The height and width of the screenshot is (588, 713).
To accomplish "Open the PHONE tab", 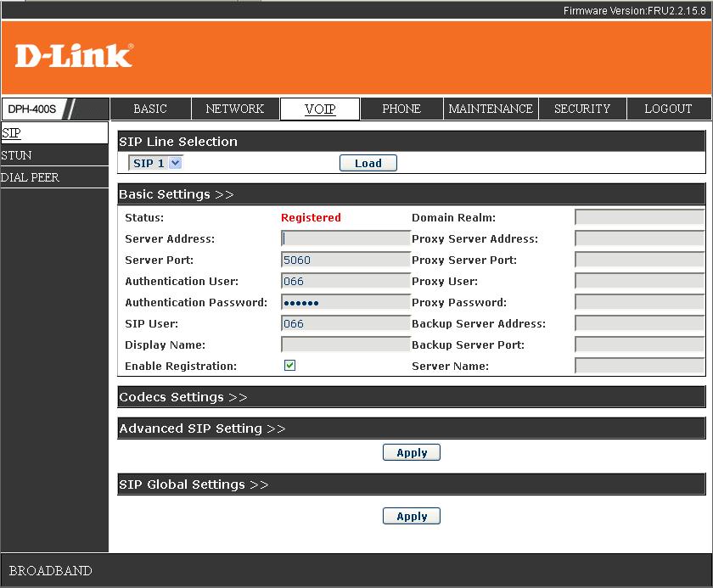I will (401, 109).
